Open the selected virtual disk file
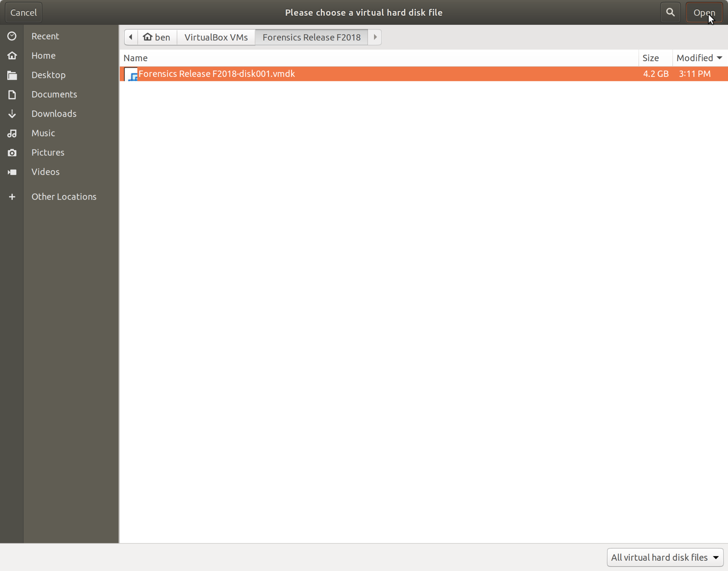728x571 pixels. (704, 12)
